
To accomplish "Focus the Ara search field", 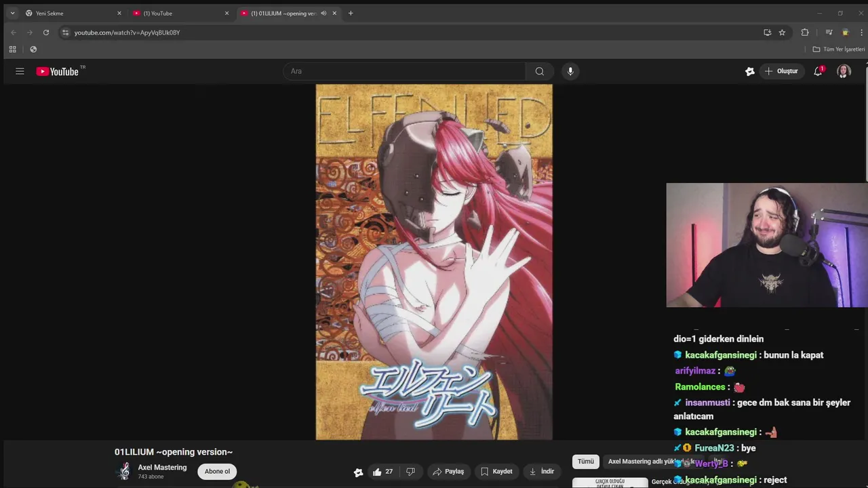I will pyautogui.click(x=406, y=71).
